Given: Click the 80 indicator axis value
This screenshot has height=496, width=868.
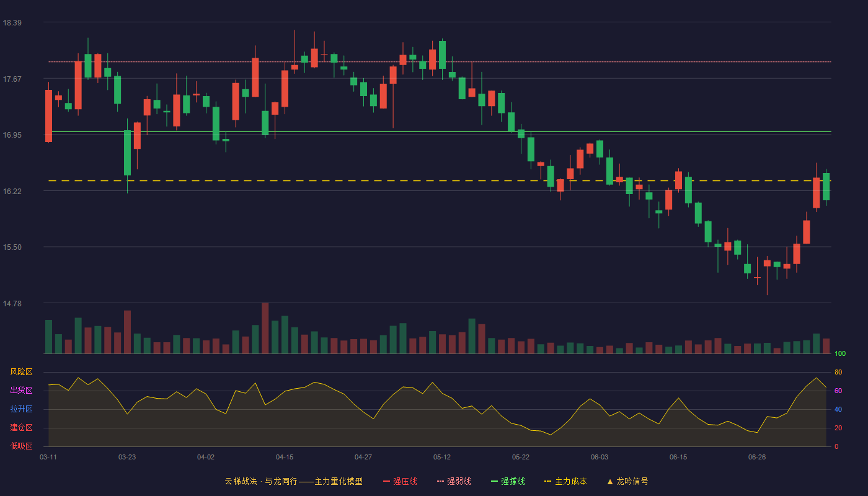Looking at the screenshot, I should (838, 372).
